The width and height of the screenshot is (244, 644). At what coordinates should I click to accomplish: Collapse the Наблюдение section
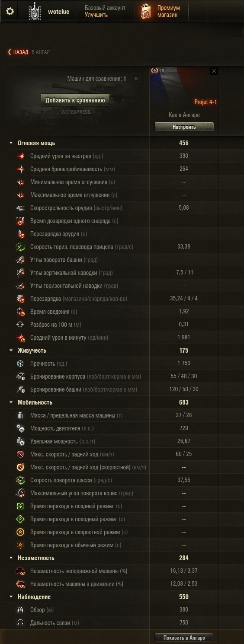[11, 597]
